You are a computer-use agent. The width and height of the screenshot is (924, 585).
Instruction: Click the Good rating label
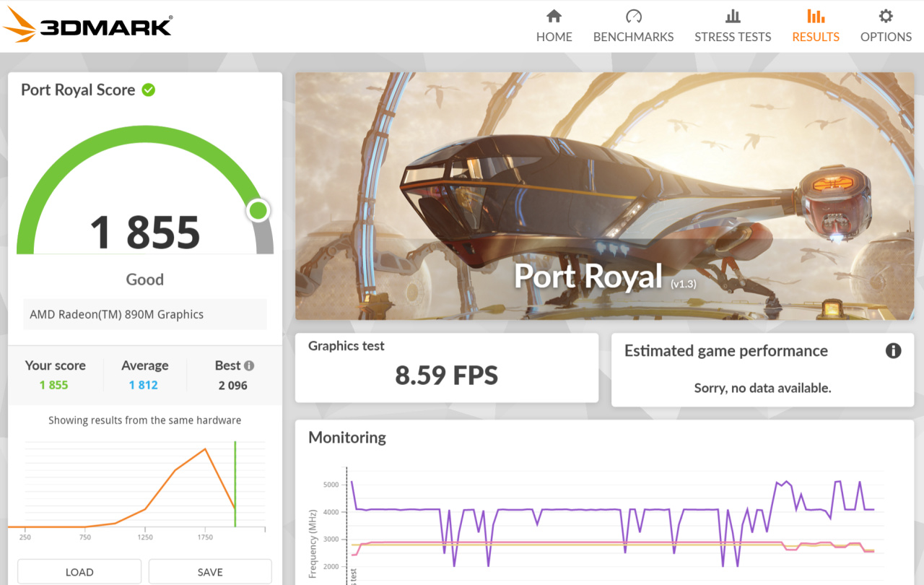point(145,279)
